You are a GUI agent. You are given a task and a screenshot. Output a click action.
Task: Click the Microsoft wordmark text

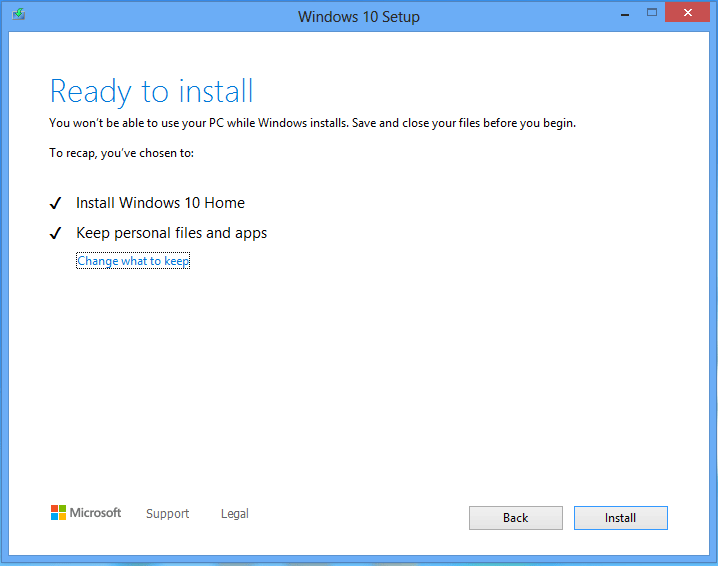96,513
